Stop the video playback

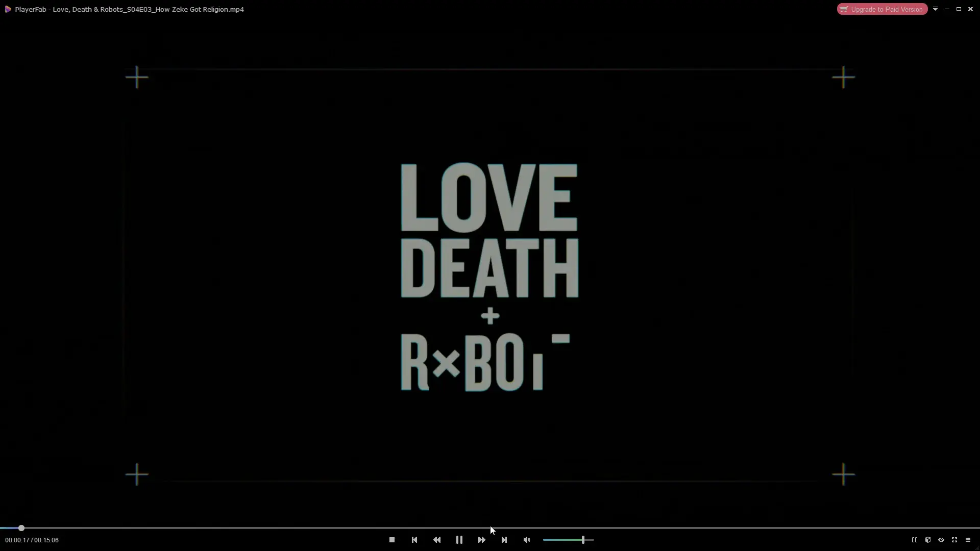(392, 540)
